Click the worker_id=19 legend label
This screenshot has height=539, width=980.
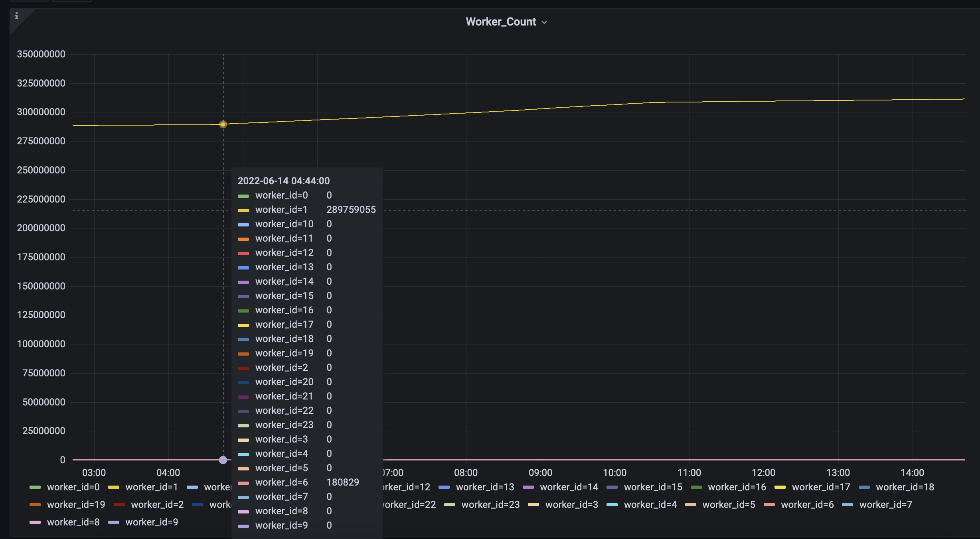click(x=76, y=504)
